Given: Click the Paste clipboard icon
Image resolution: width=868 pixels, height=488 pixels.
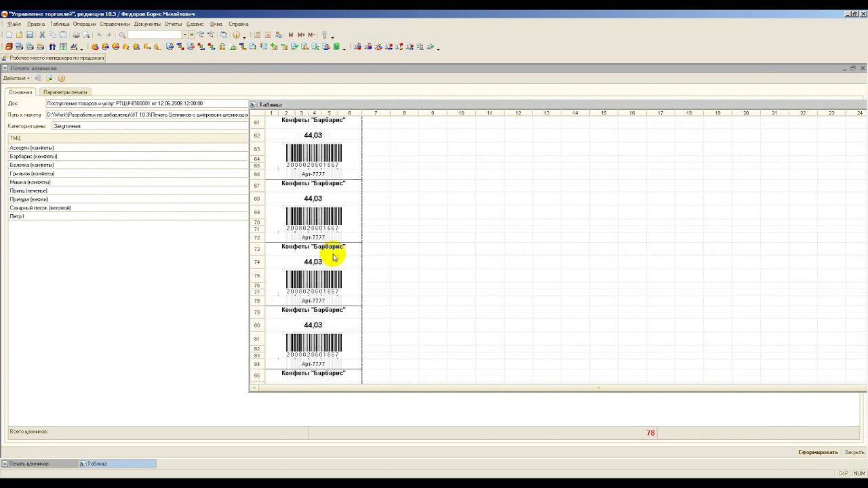Looking at the screenshot, I should 63,35.
